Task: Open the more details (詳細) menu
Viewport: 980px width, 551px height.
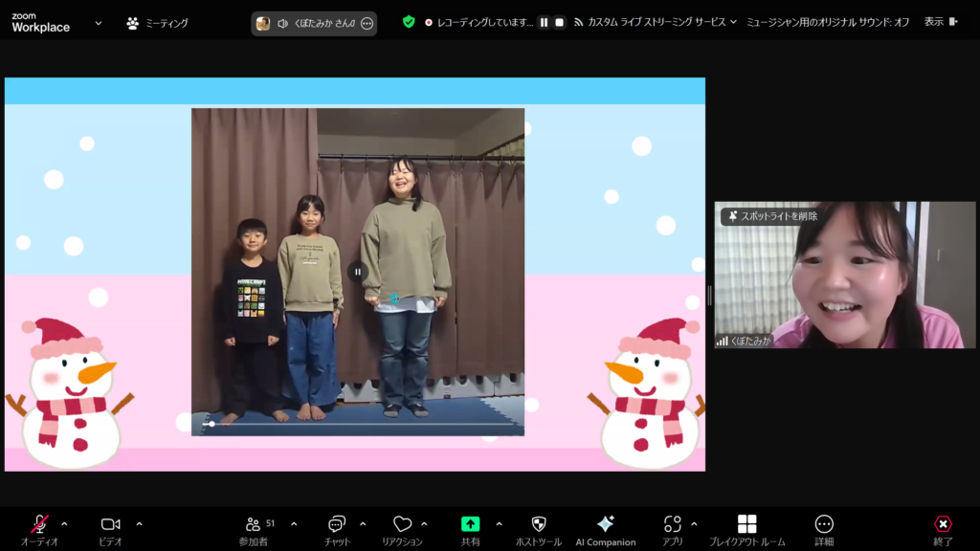Action: tap(824, 524)
